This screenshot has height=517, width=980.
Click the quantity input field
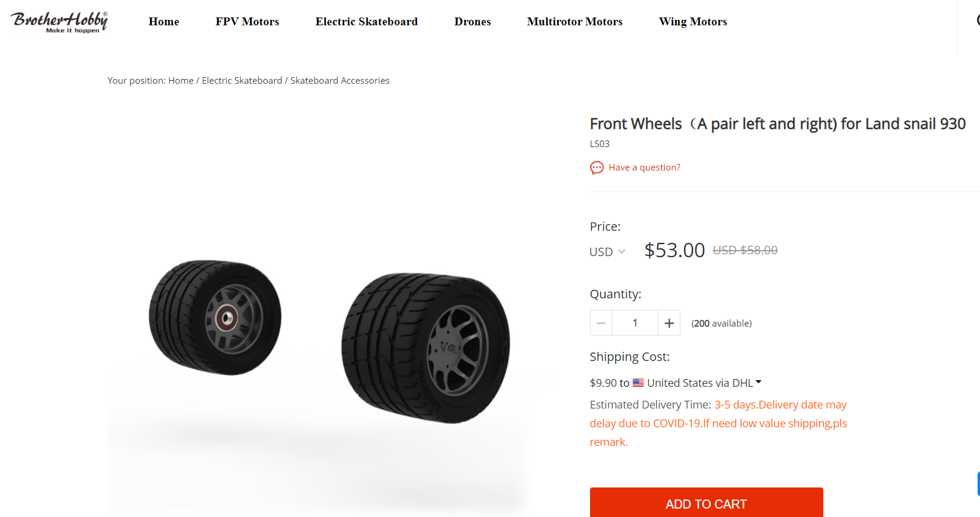pyautogui.click(x=635, y=324)
